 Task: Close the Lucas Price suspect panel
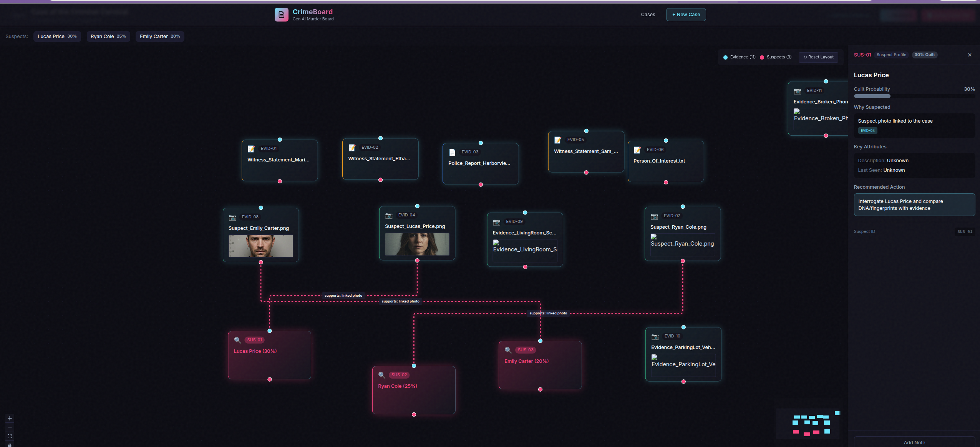[x=969, y=55]
